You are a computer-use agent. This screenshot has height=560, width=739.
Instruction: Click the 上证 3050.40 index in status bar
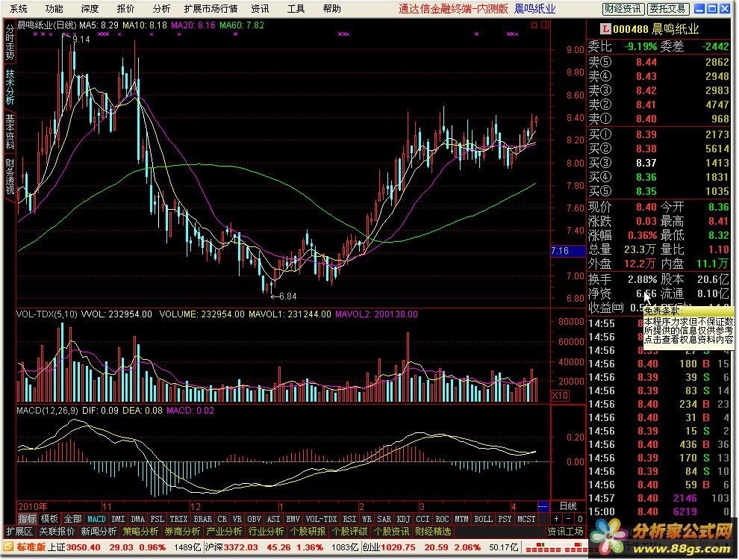tap(75, 547)
